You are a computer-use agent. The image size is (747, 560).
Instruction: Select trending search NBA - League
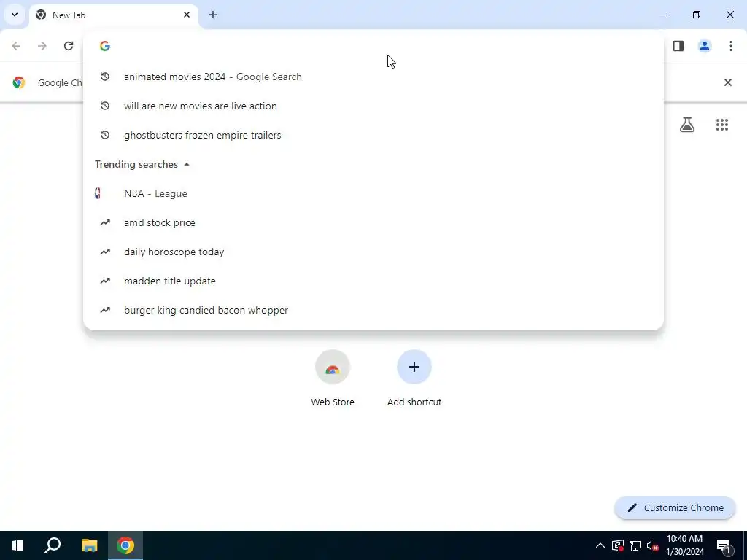[373, 193]
